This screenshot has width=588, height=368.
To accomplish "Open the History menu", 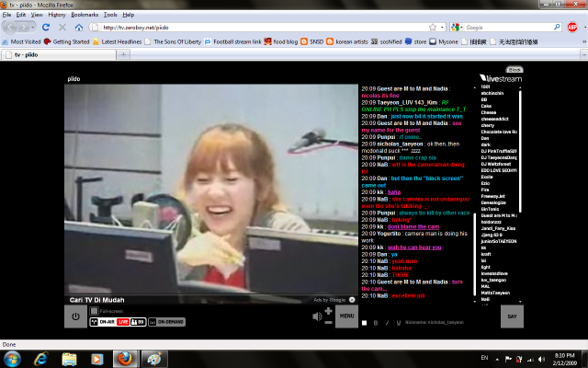I will [57, 15].
